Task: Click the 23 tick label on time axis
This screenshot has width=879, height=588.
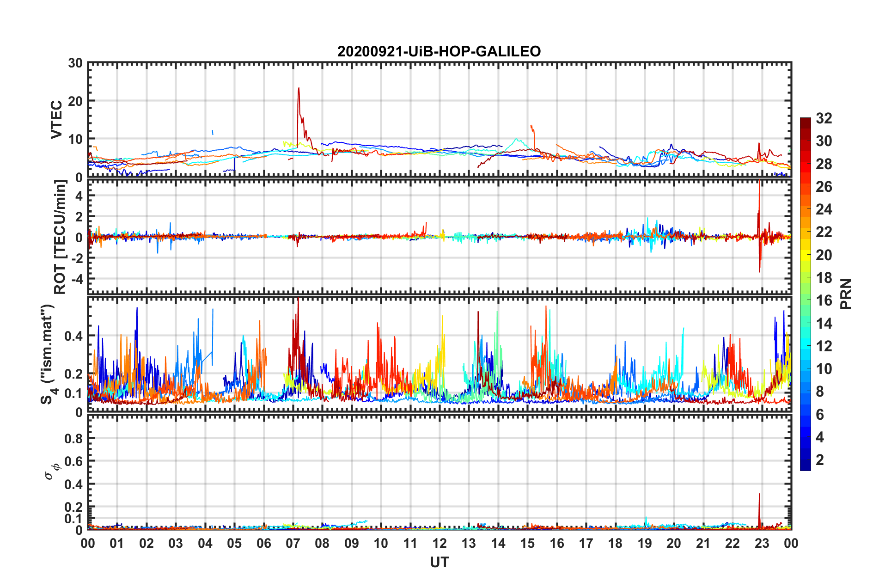Action: coord(762,543)
